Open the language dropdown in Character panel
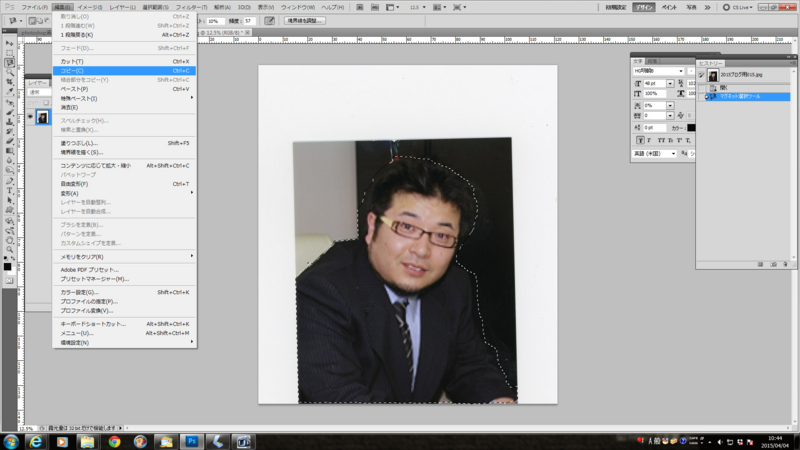Screen dimensions: 800x450 point(655,154)
